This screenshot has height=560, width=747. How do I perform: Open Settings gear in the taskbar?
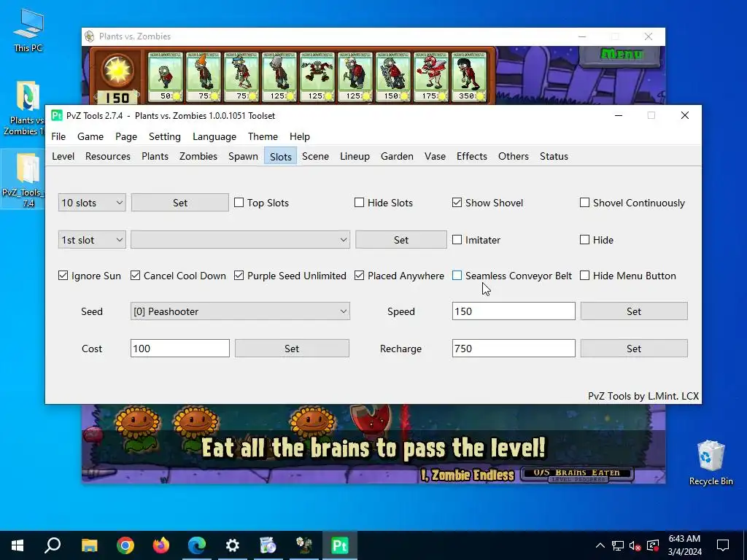(x=233, y=545)
